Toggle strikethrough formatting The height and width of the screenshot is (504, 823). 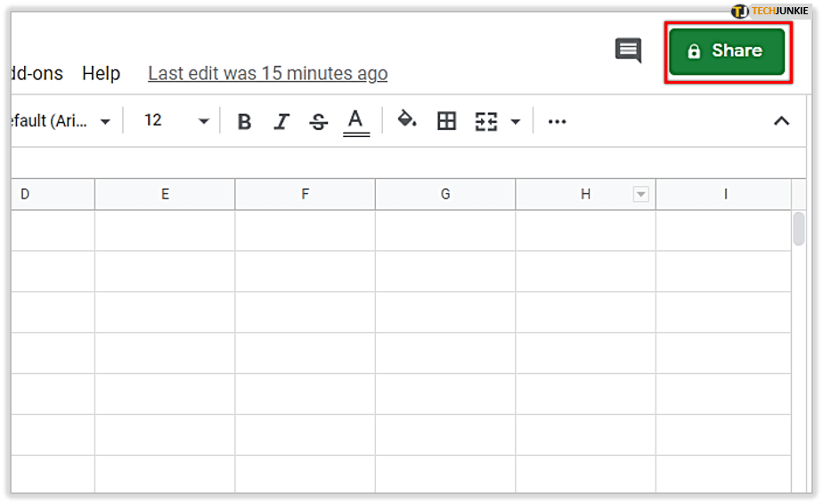(318, 122)
